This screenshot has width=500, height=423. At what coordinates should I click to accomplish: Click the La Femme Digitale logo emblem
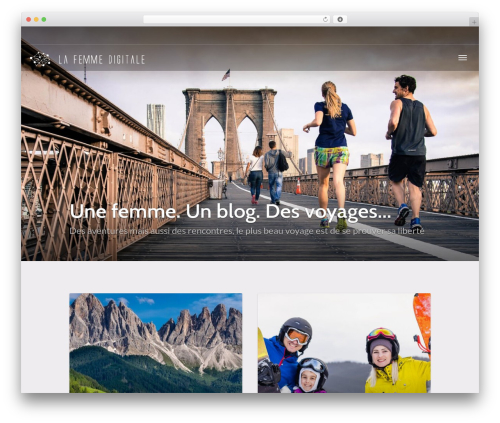[x=40, y=59]
